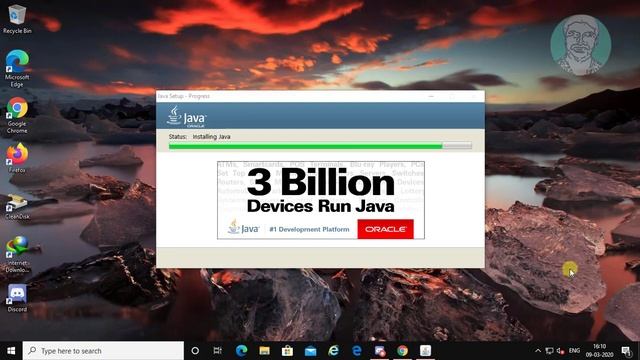Open the CleanDisk desktop shortcut

(17, 206)
